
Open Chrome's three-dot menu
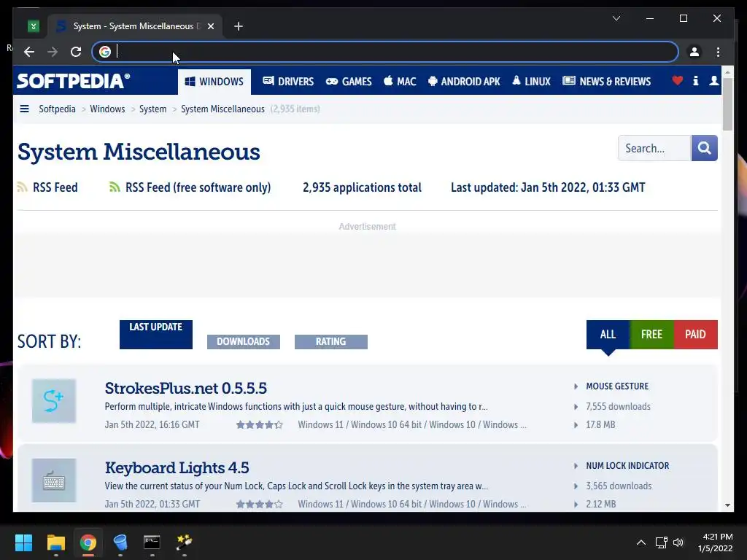coord(718,52)
